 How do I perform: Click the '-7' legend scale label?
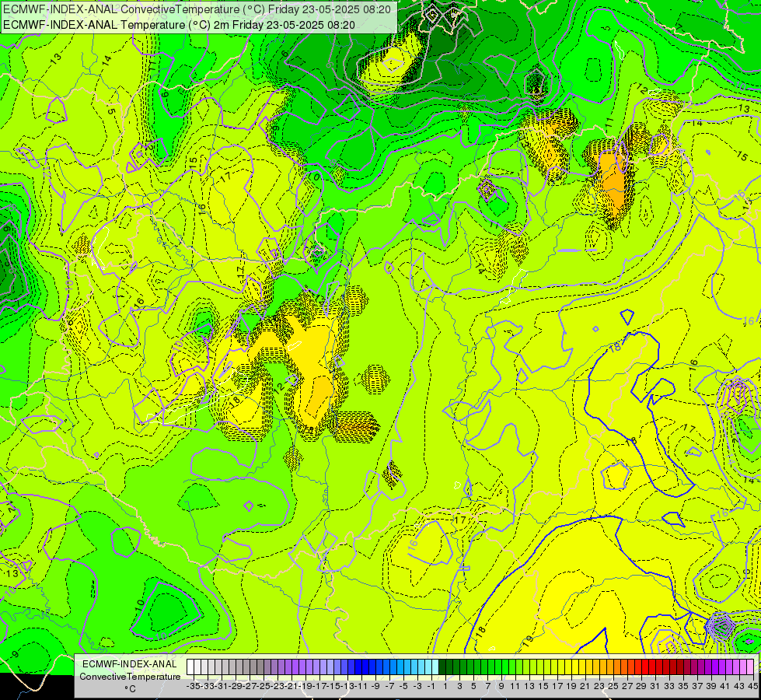point(389,687)
